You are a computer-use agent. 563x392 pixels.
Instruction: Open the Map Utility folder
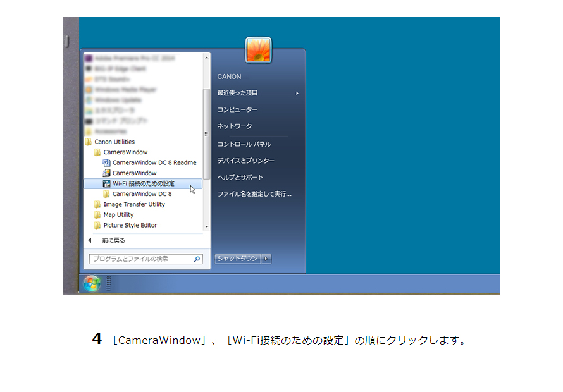120,214
